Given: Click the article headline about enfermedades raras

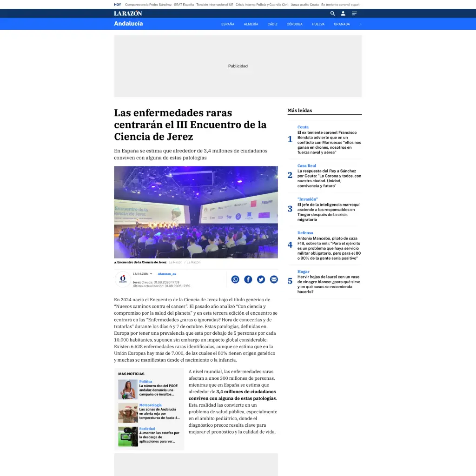Looking at the screenshot, I should [x=190, y=125].
